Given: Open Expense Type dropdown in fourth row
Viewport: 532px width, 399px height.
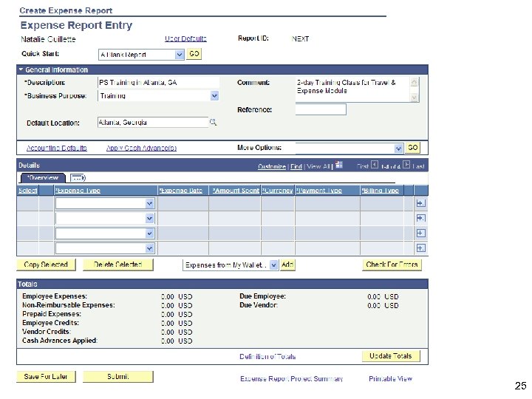Looking at the screenshot, I should pyautogui.click(x=149, y=248).
